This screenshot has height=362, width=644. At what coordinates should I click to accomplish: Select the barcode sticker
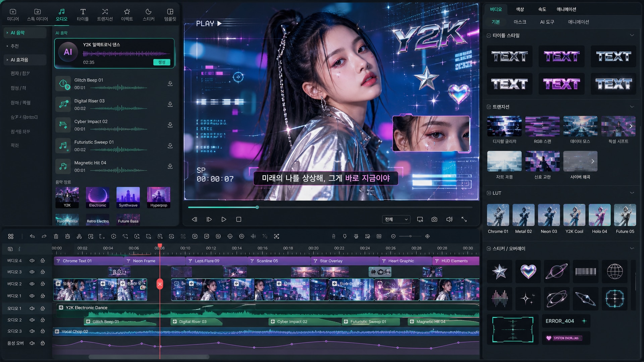(x=586, y=271)
